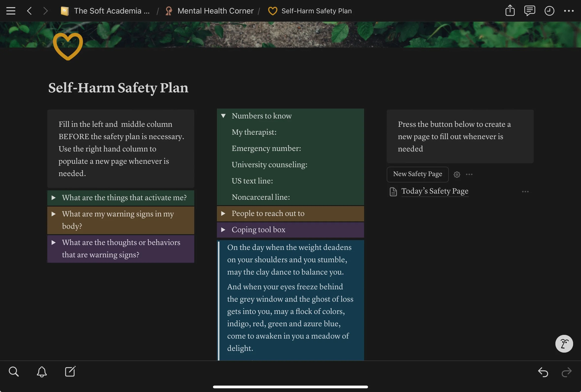
Task: Open the sidebar hamburger menu
Action: 11,11
